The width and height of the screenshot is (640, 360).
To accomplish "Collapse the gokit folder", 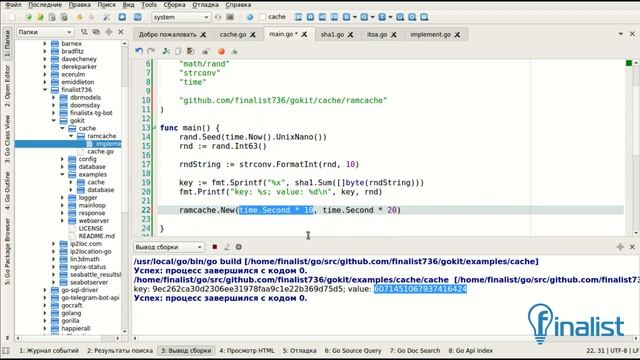I will pyautogui.click(x=54, y=120).
